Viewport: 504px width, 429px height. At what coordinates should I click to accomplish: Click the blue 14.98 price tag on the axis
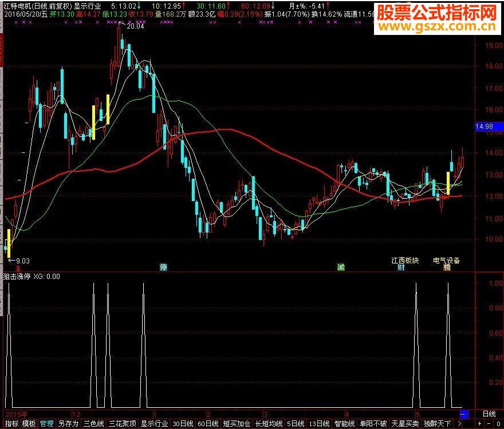point(489,127)
